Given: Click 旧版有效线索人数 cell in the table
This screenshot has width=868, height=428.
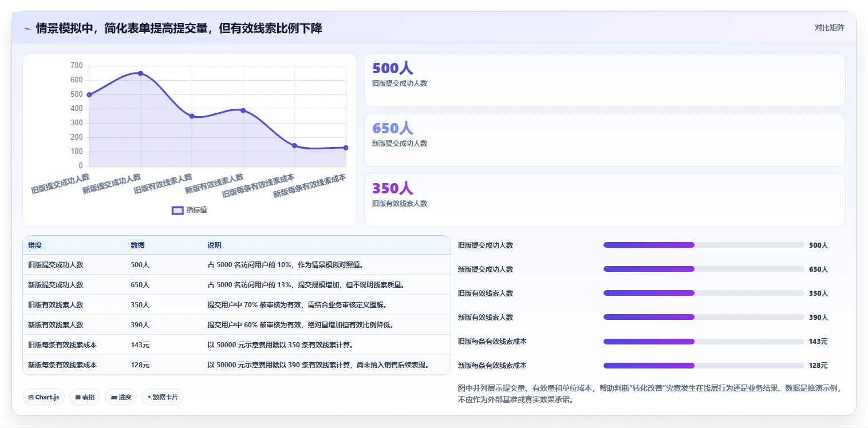Looking at the screenshot, I should (x=56, y=305).
